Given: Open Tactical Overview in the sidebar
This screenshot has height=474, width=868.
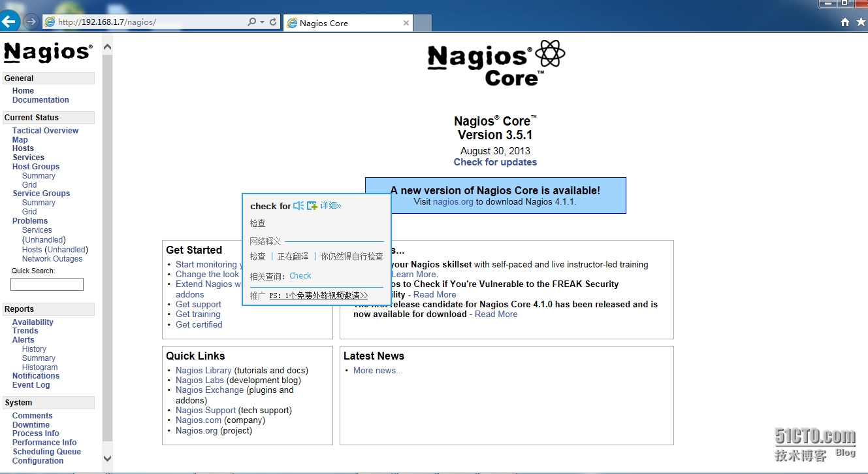Looking at the screenshot, I should click(x=45, y=131).
